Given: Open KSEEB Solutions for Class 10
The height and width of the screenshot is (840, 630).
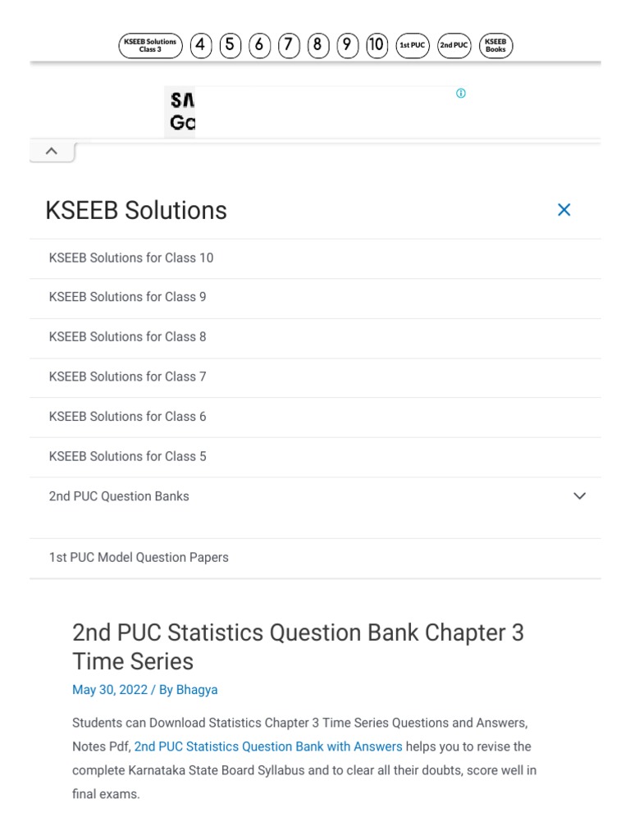Looking at the screenshot, I should (131, 258).
